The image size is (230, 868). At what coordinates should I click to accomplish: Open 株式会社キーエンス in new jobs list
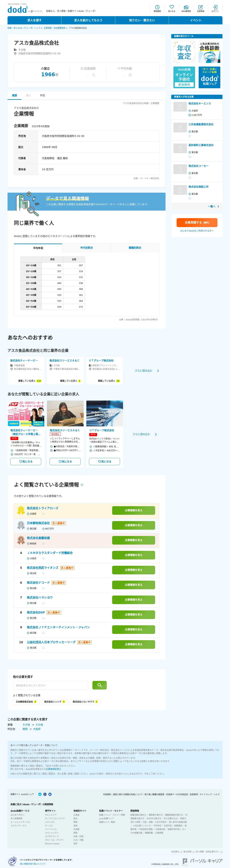(x=200, y=103)
